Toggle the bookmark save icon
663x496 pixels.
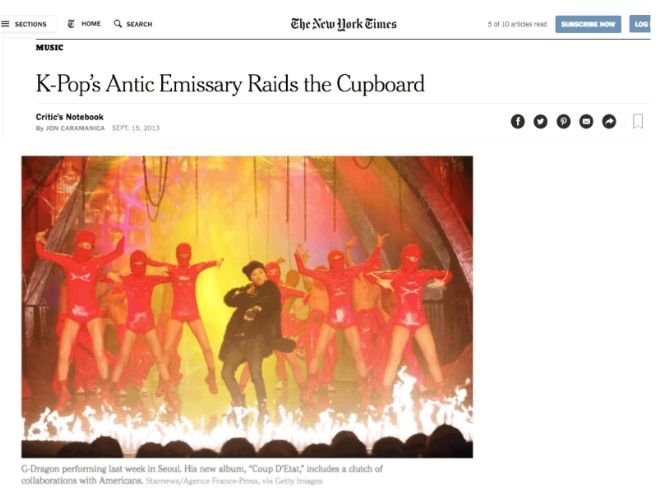coord(638,121)
